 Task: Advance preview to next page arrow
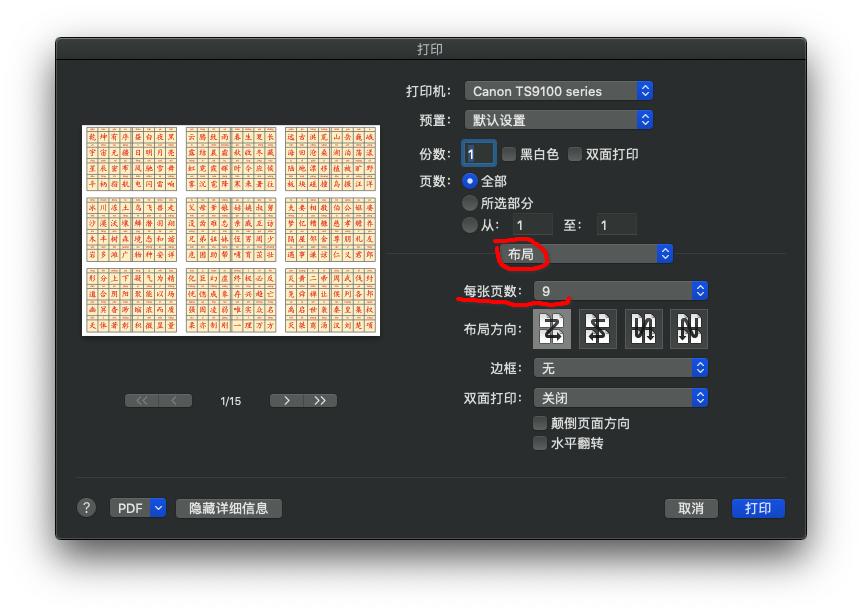(x=285, y=399)
